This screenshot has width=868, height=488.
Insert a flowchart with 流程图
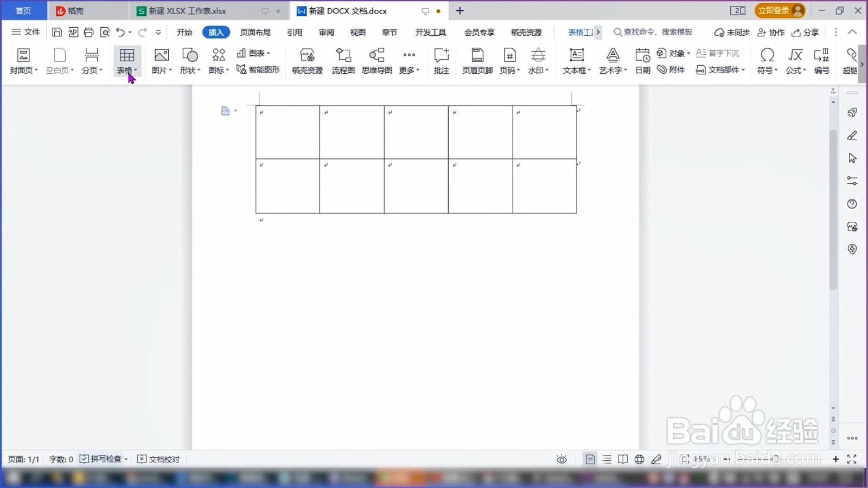(x=343, y=61)
